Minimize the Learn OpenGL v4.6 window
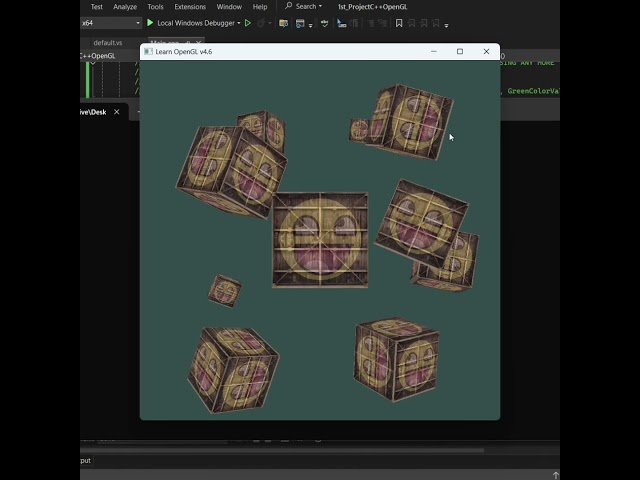This screenshot has width=640, height=480. click(x=434, y=51)
